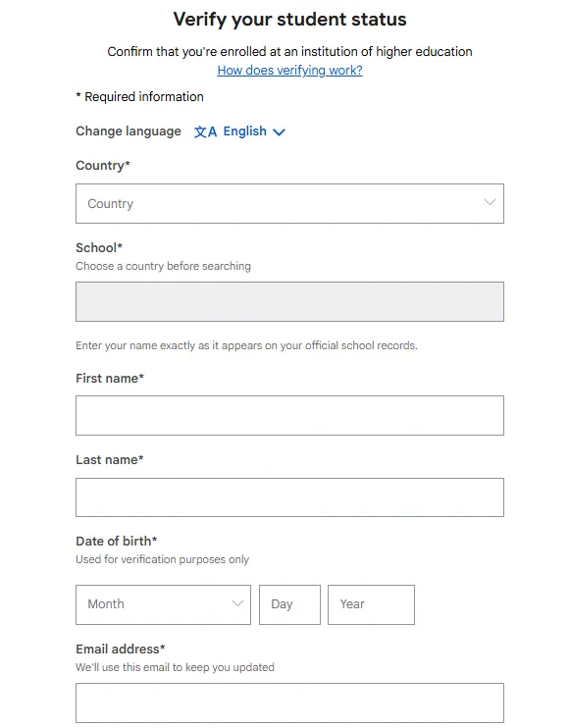
Task: Click the Country field label
Action: point(103,165)
